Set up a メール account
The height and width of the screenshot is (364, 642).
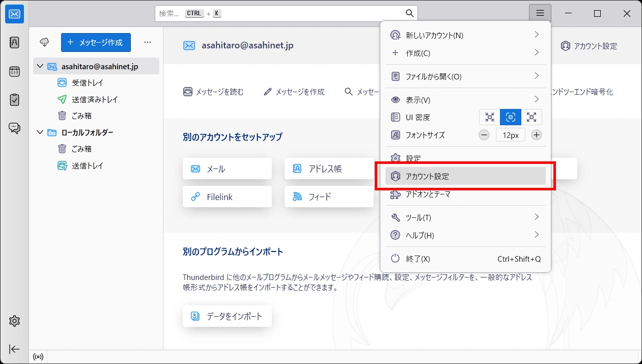(227, 169)
